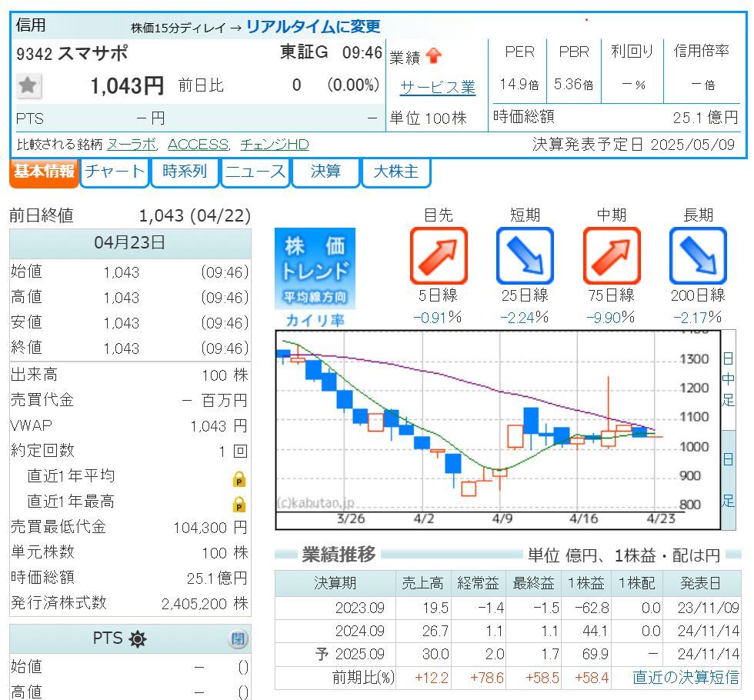The width and height of the screenshot is (754, 700).
Task: Click the 中期 75日線 trend arrow icon
Action: pyautogui.click(x=611, y=256)
